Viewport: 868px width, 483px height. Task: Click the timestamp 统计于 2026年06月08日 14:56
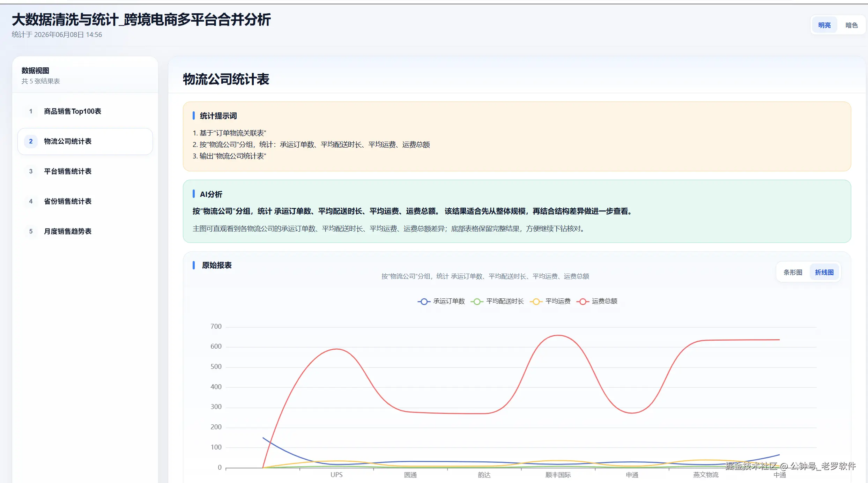pos(57,35)
